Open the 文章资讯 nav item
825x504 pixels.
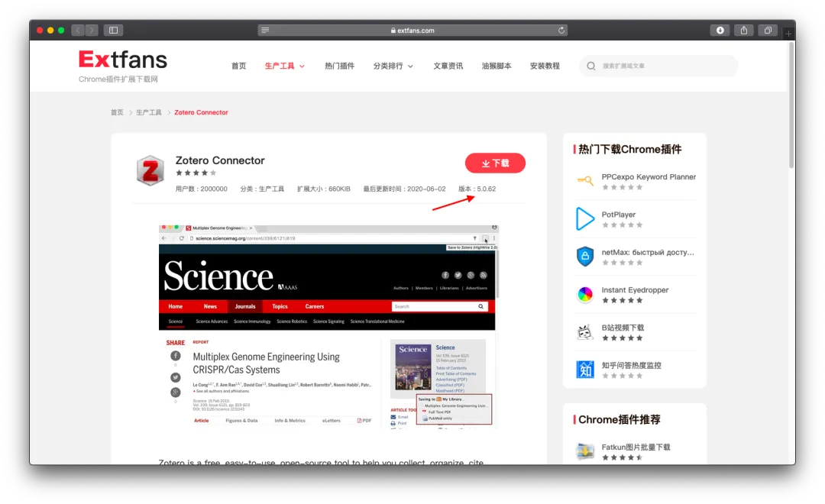click(x=448, y=66)
